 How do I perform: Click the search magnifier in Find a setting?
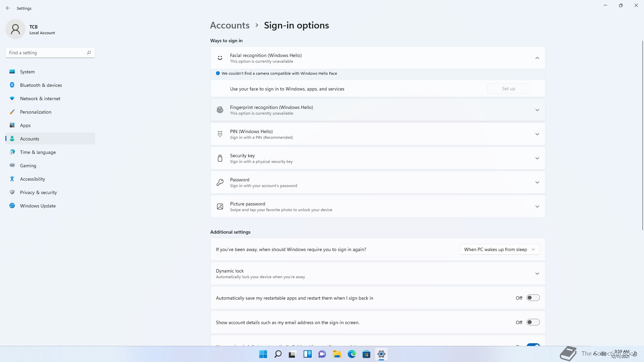[89, 53]
